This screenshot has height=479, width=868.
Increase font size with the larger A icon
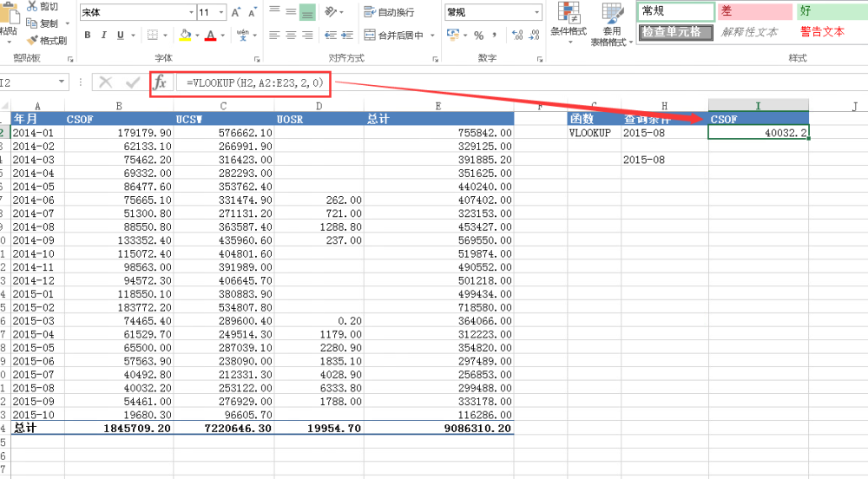coord(236,12)
